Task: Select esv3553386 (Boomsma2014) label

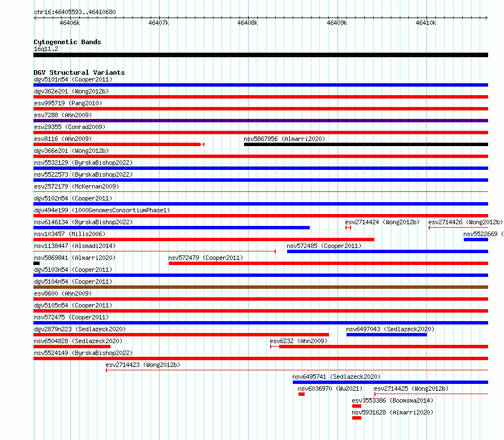Action: pos(392,400)
